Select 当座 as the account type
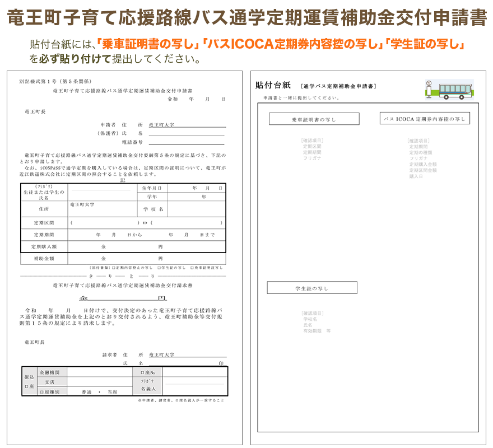The image size is (493, 448). pyautogui.click(x=112, y=392)
